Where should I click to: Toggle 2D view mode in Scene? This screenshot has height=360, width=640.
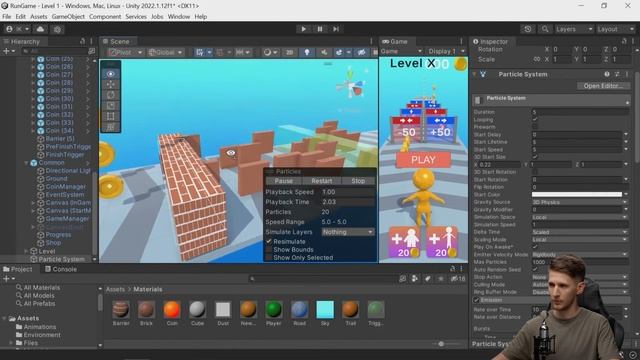pyautogui.click(x=289, y=52)
